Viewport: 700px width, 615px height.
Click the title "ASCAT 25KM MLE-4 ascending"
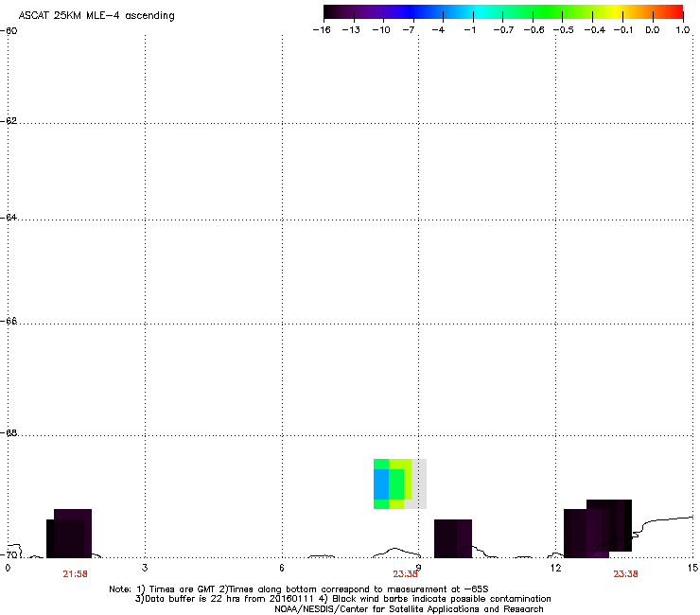tap(96, 16)
